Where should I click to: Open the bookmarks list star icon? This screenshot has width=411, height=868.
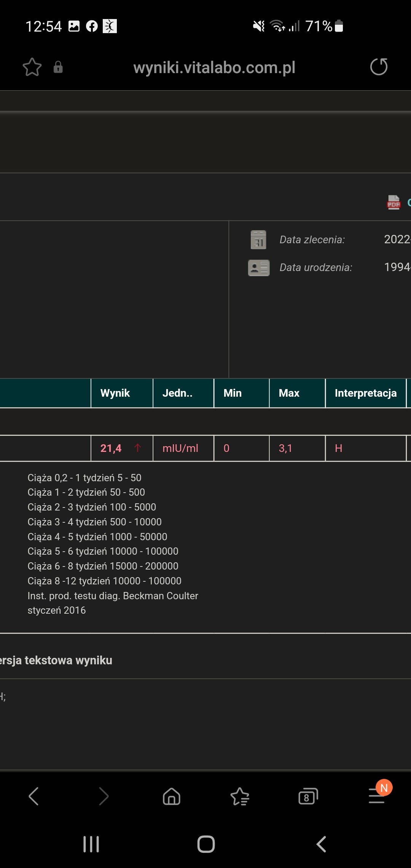click(240, 796)
